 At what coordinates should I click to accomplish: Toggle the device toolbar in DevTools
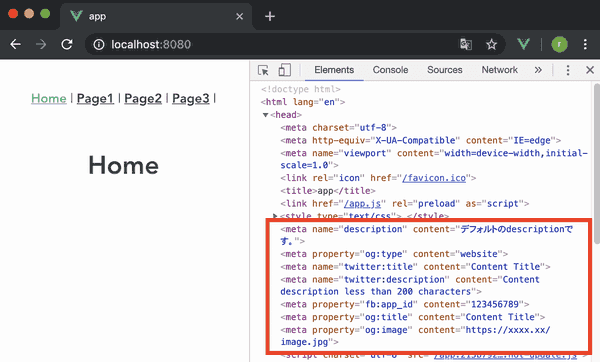pos(284,70)
